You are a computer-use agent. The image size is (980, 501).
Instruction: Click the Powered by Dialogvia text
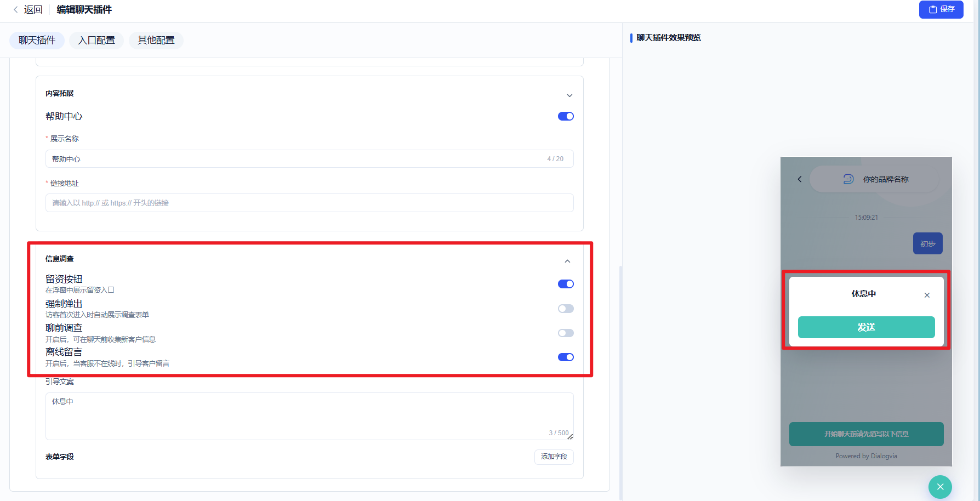point(867,456)
